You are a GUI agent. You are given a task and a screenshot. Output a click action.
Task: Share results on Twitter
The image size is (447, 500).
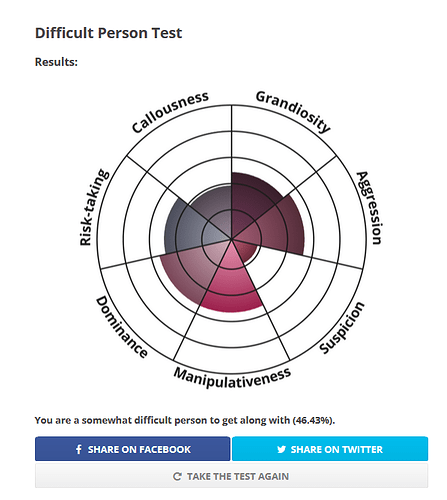point(330,449)
